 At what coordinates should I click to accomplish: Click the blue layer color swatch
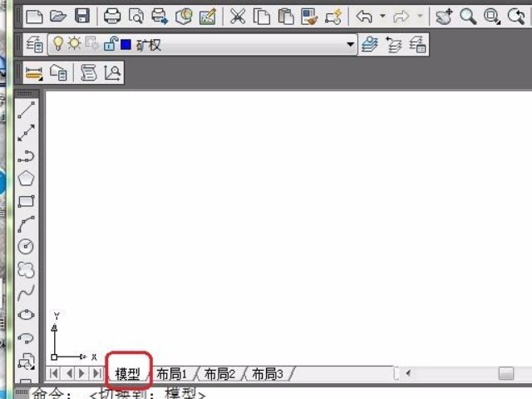(126, 44)
